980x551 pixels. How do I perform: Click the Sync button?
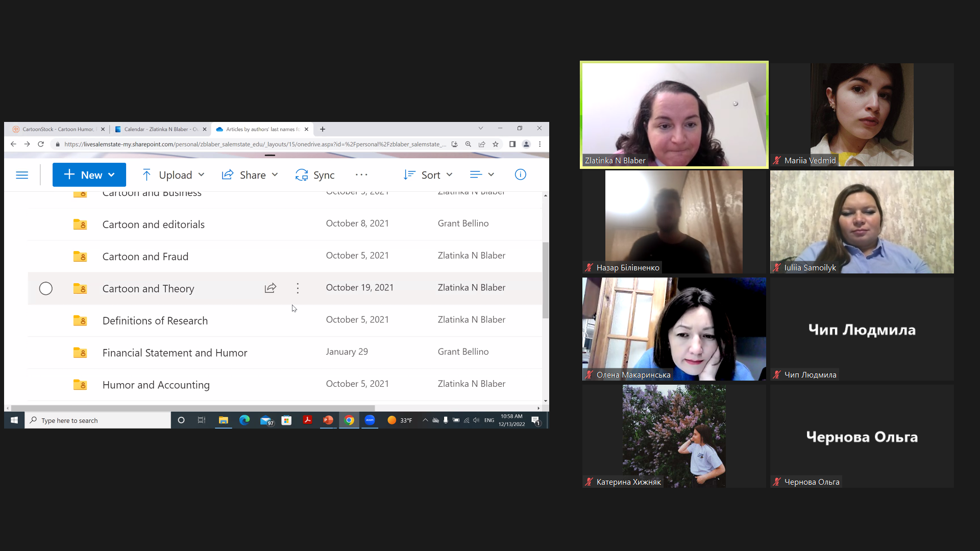coord(315,175)
